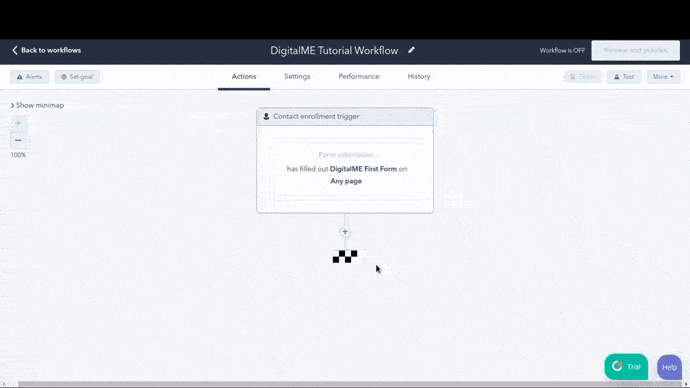Open the More dropdown menu
The image size is (690, 388).
pyautogui.click(x=663, y=77)
